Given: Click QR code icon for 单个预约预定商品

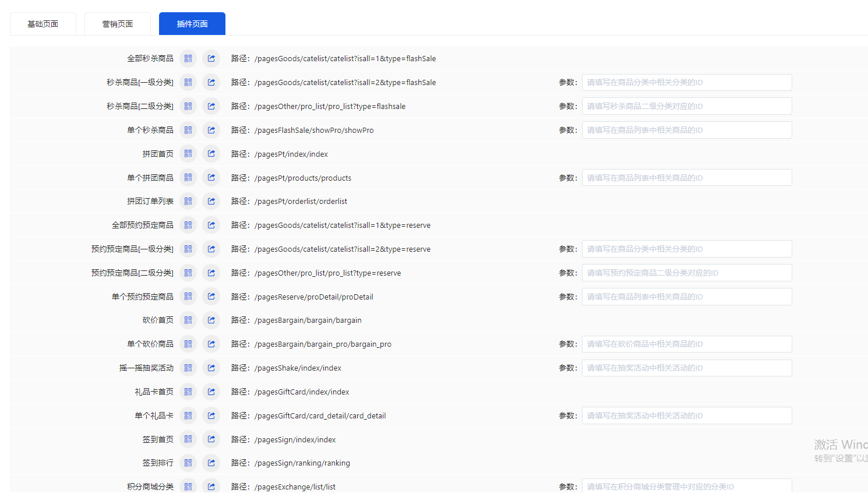Looking at the screenshot, I should [x=188, y=297].
